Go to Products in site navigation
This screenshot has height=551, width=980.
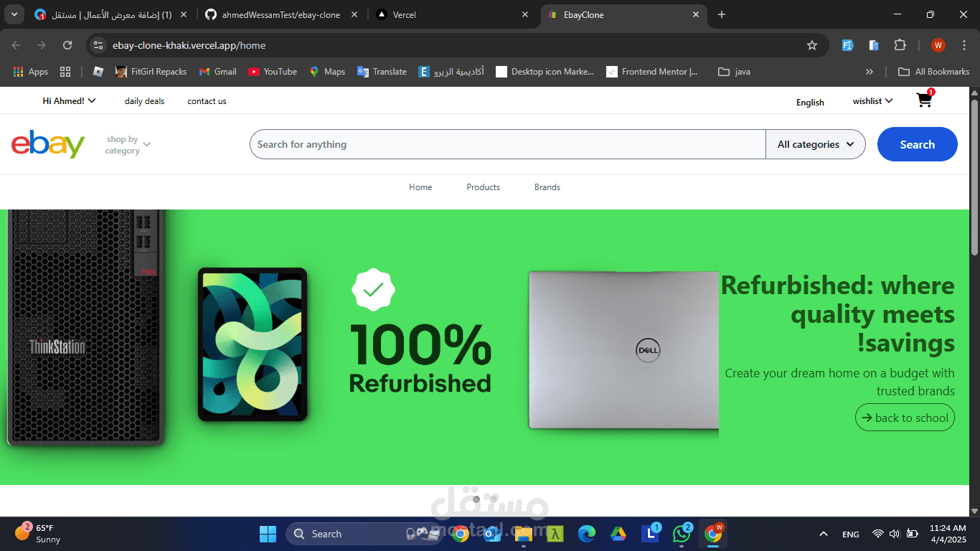tap(483, 187)
